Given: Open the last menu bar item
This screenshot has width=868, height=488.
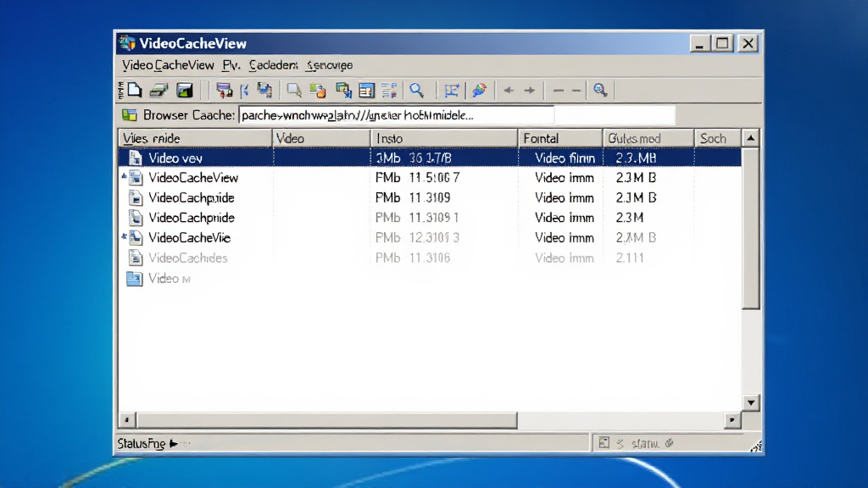Looking at the screenshot, I should (330, 65).
